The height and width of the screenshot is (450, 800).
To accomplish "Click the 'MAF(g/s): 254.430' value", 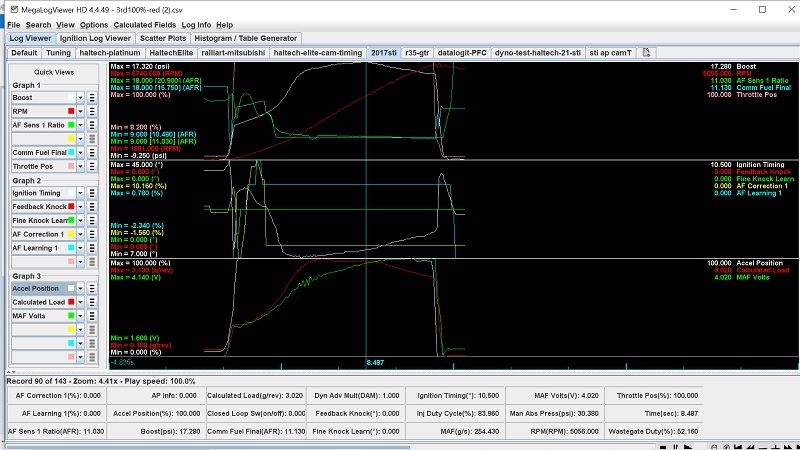I will coord(469,431).
